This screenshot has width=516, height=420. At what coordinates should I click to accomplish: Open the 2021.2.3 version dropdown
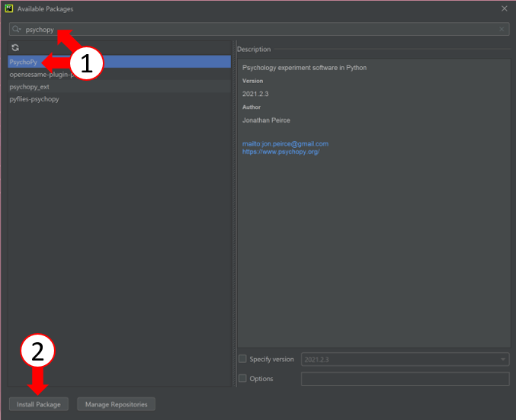coord(405,359)
